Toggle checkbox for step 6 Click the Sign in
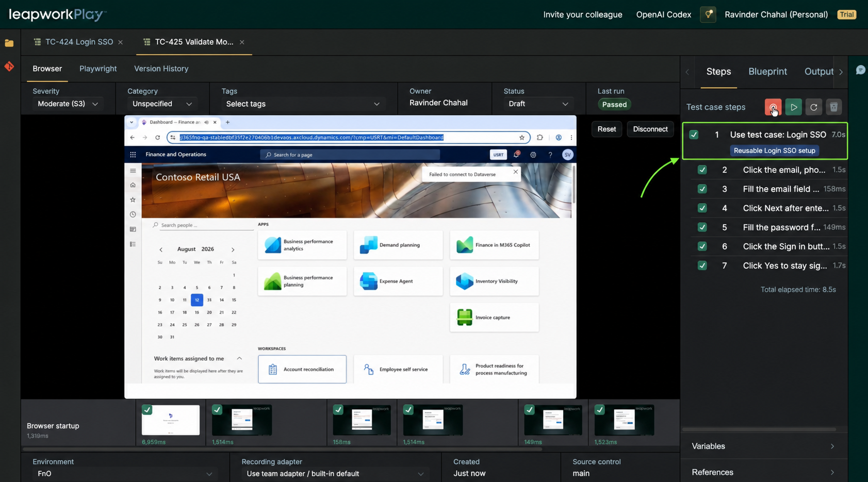 pos(702,246)
